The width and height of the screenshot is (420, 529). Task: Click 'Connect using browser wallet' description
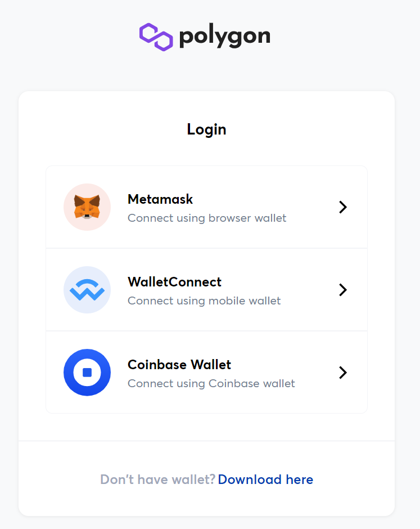click(x=207, y=218)
